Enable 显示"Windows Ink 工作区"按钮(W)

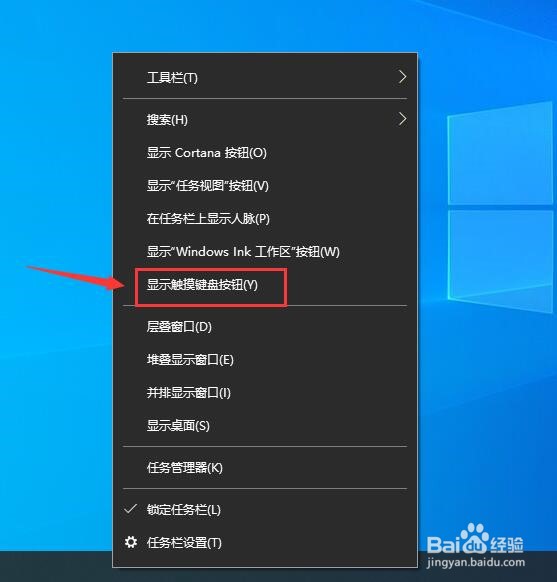tap(265, 252)
